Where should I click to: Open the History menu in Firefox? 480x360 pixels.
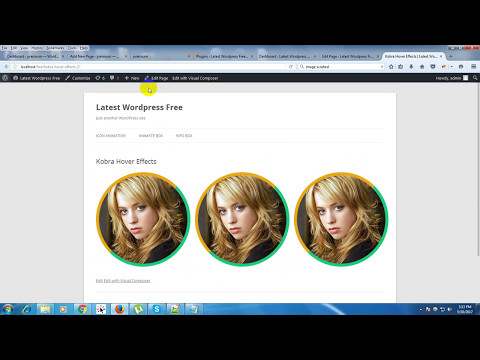[x=37, y=48]
